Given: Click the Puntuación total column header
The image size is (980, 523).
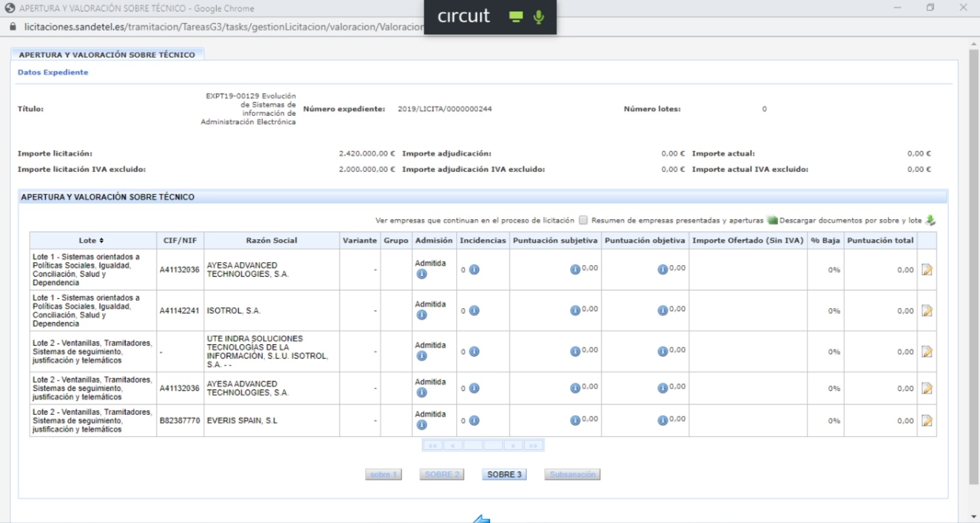Looking at the screenshot, I should [880, 240].
